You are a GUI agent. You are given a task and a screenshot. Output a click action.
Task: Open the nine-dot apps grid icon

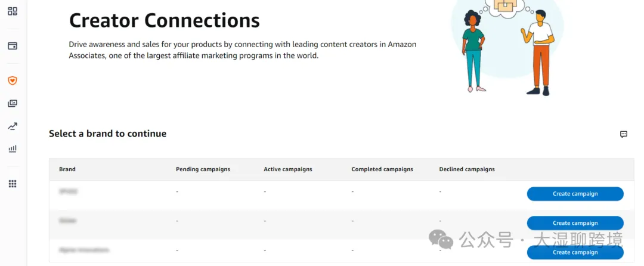pos(12,184)
